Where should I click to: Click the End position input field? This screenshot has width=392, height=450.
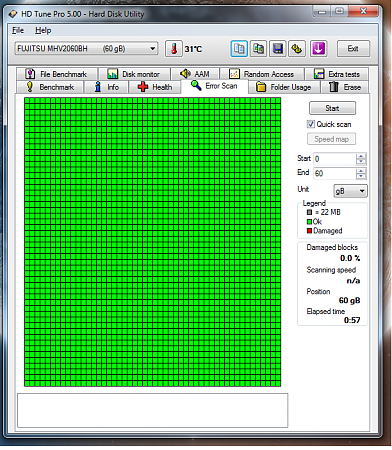click(x=335, y=173)
